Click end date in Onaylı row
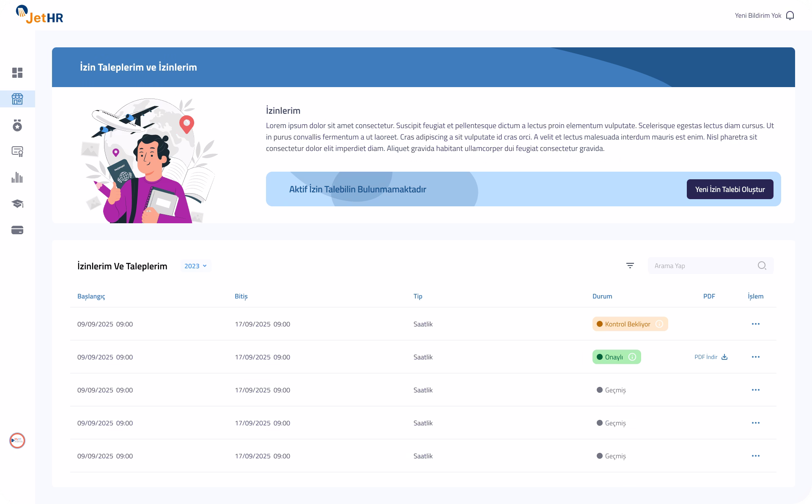 263,357
